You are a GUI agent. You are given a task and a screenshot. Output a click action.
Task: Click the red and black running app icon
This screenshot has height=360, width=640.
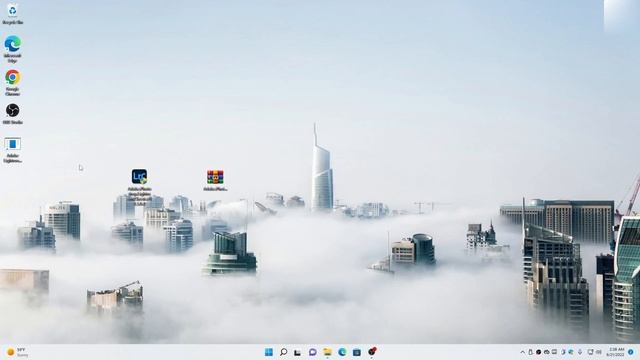pyautogui.click(x=372, y=351)
